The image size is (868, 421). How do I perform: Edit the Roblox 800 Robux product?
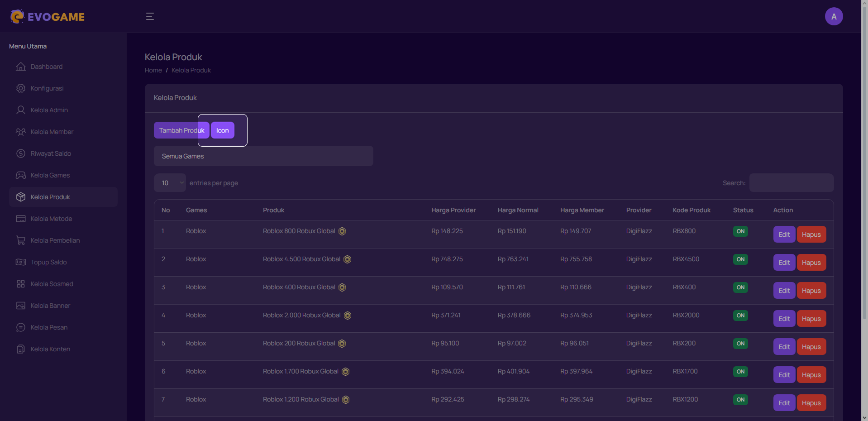pyautogui.click(x=784, y=234)
